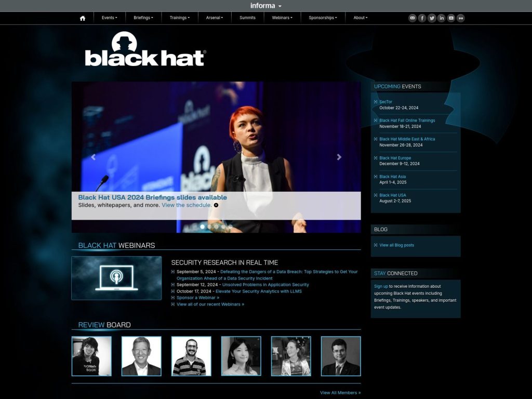532x399 pixels.
Task: Select the LinkedIn icon in the header
Action: click(x=441, y=18)
